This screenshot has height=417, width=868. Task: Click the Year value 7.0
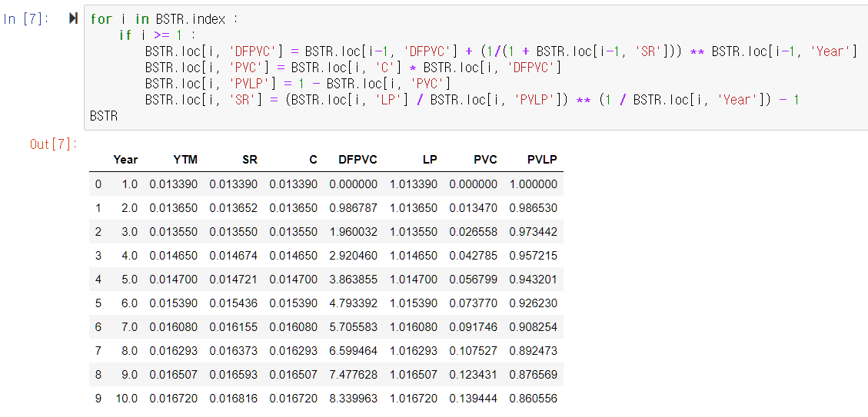tap(129, 327)
